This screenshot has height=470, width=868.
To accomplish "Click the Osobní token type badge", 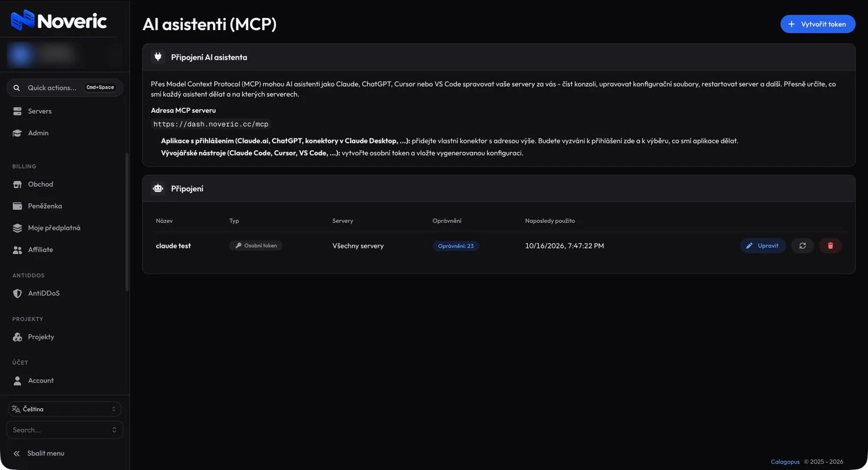I will 256,245.
